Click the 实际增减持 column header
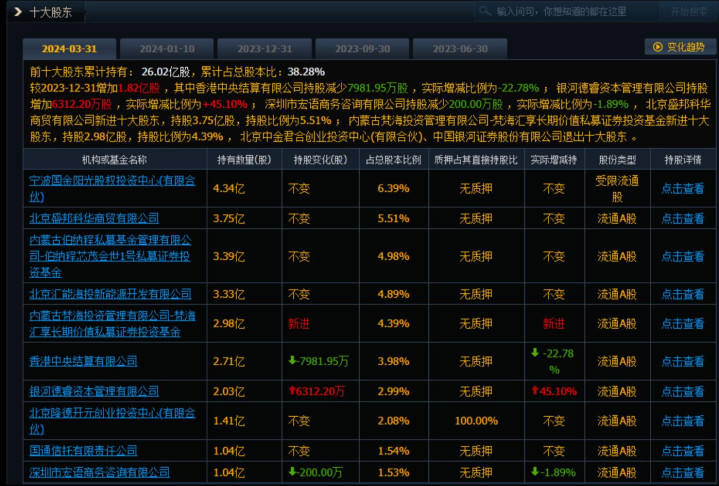719x486 pixels. tap(554, 160)
